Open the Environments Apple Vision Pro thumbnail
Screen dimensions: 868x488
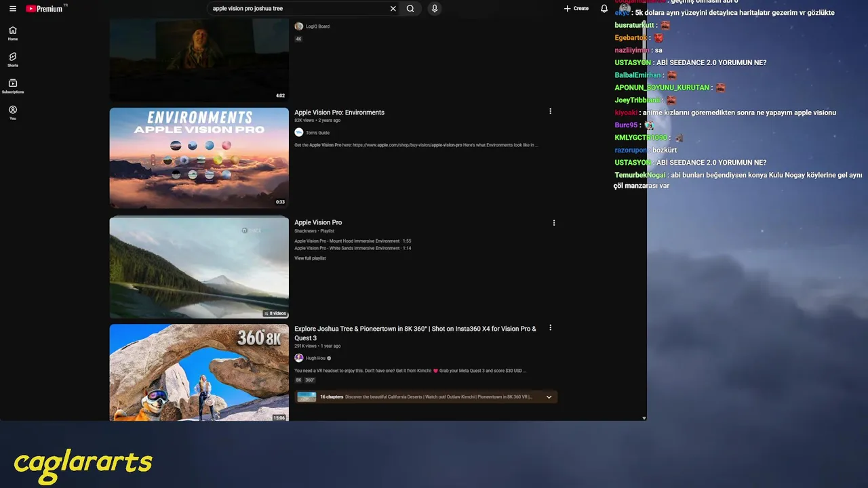[199, 158]
